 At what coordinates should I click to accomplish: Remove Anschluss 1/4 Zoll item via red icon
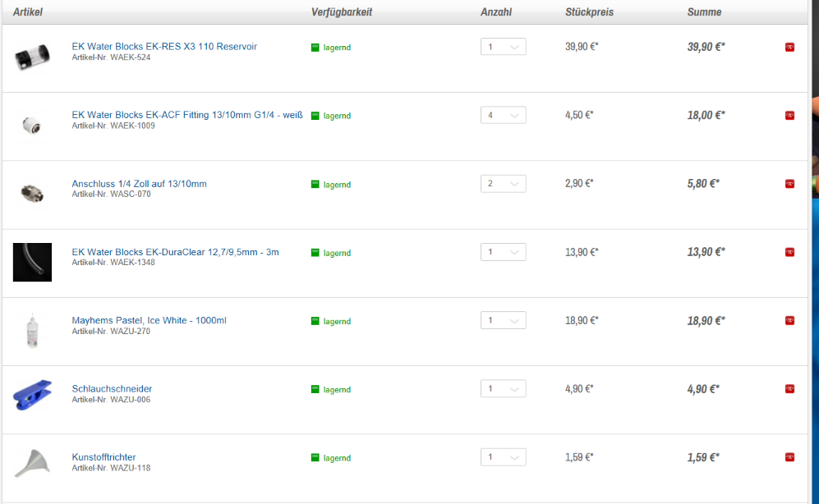pos(789,184)
